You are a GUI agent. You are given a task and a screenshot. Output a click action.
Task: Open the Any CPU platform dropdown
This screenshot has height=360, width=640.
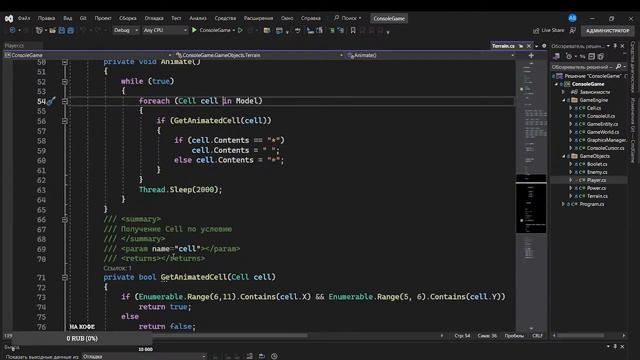[x=165, y=30]
